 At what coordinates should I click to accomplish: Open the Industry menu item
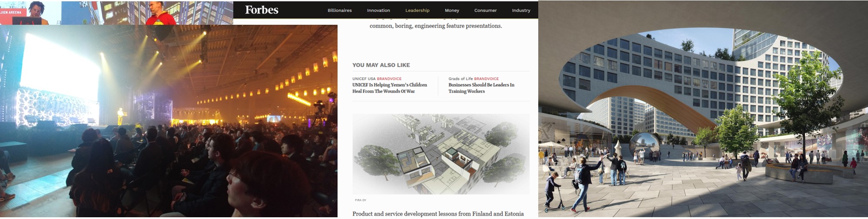point(521,10)
